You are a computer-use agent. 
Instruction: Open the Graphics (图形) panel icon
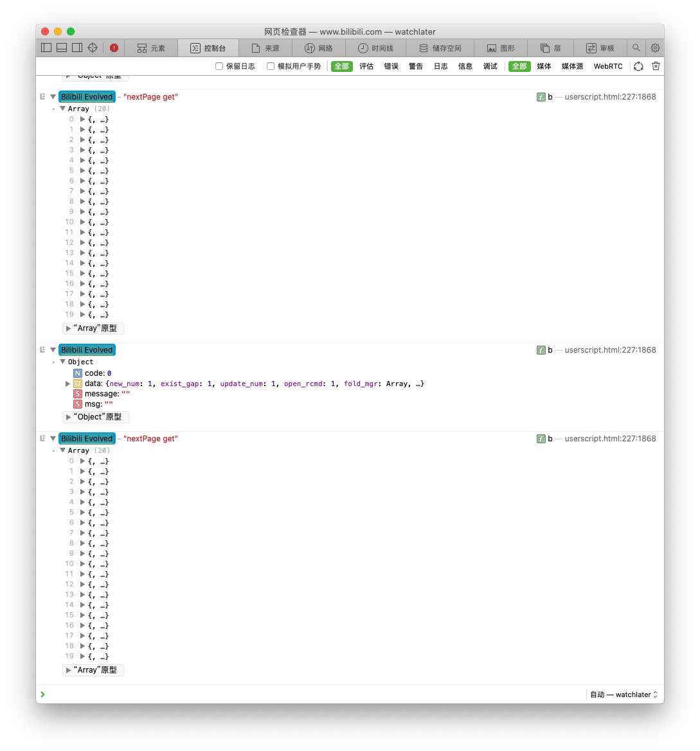pyautogui.click(x=501, y=48)
